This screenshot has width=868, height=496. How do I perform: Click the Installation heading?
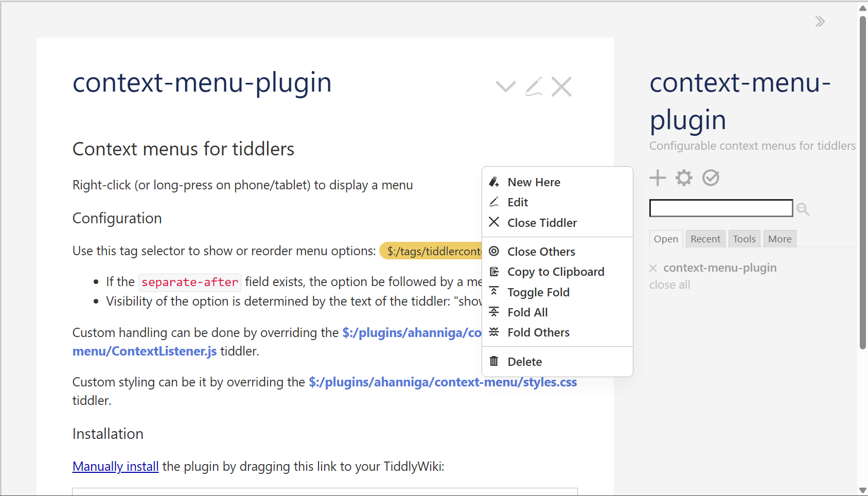coord(108,434)
